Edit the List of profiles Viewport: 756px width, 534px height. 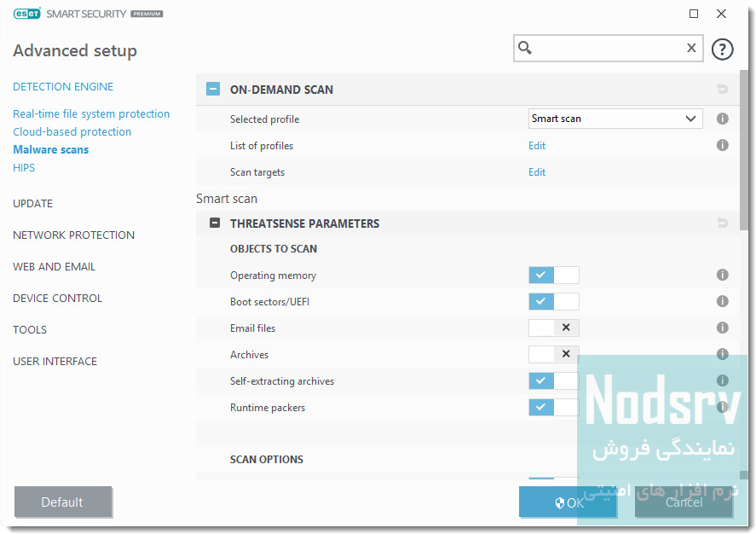pos(537,146)
